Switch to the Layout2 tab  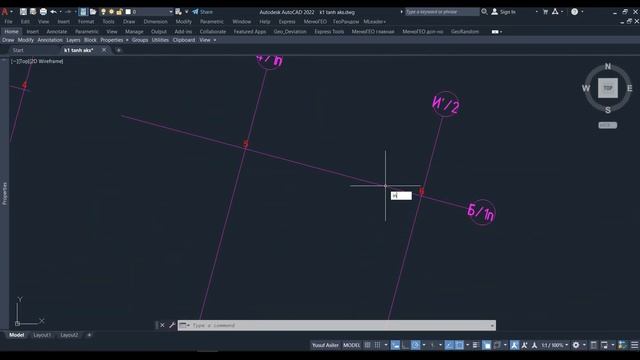pos(69,335)
